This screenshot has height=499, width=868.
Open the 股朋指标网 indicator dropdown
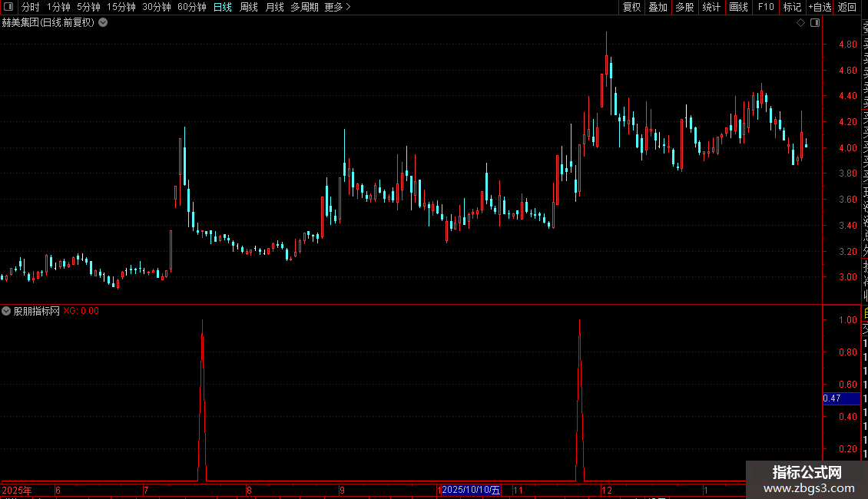click(6, 311)
